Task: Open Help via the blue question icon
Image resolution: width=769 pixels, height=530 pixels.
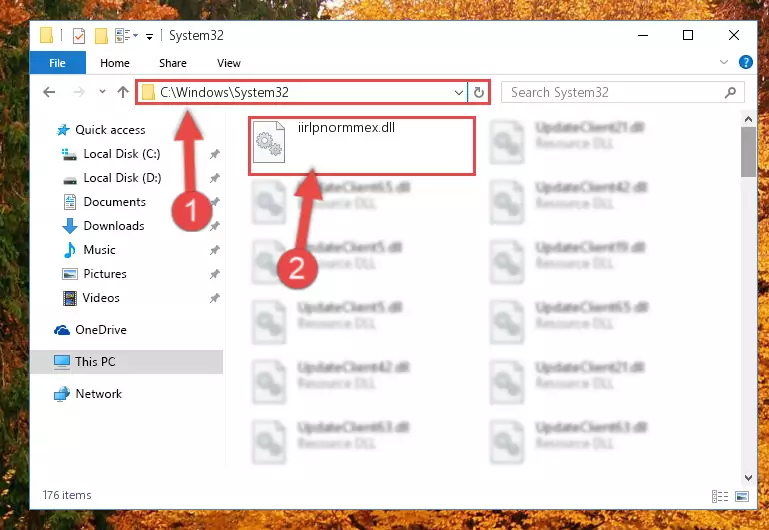Action: 745,62
